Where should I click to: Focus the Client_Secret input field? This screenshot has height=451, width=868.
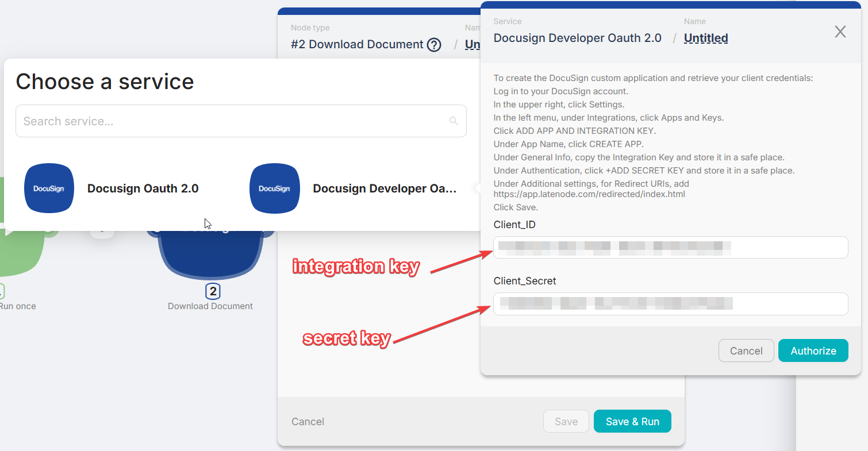[671, 304]
